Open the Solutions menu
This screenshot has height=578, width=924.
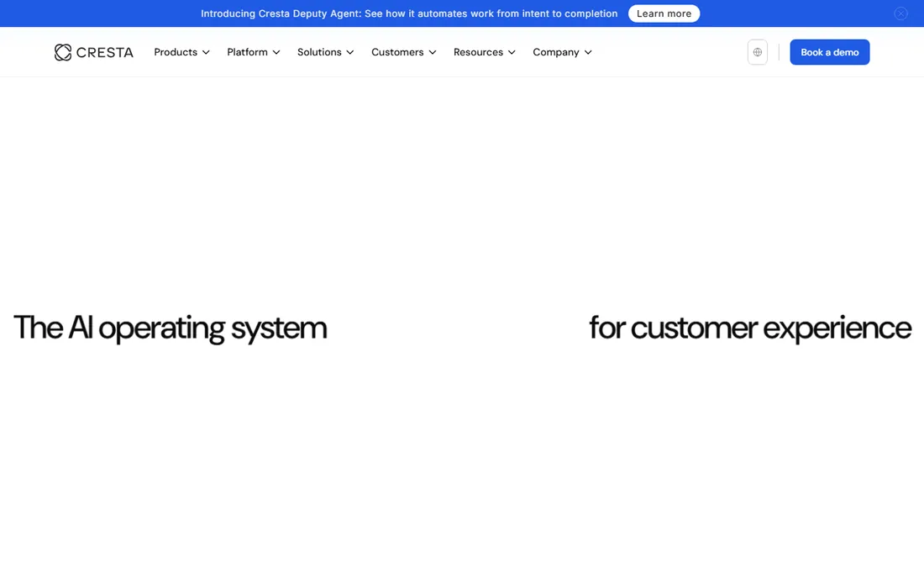coord(325,52)
